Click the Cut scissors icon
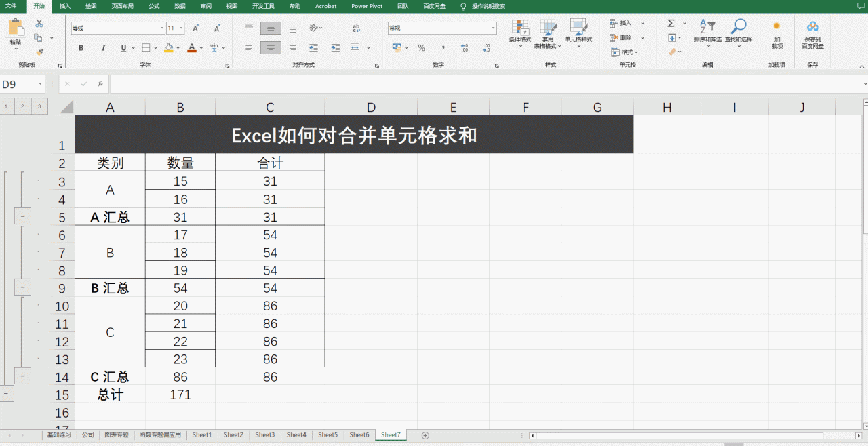Image resolution: width=868 pixels, height=446 pixels. click(39, 23)
